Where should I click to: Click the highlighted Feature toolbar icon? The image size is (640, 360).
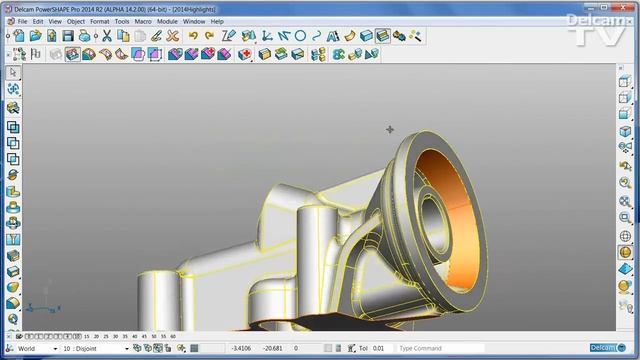383,36
